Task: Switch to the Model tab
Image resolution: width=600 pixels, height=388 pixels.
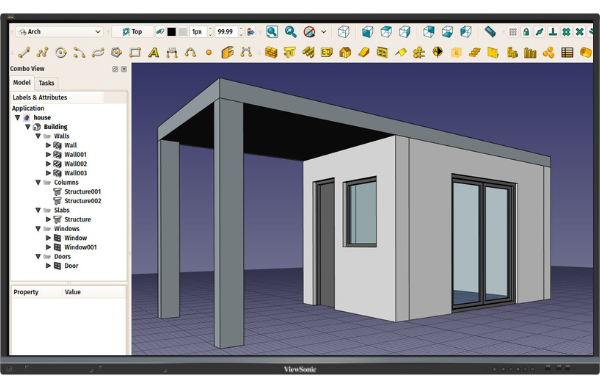Action: pos(22,82)
